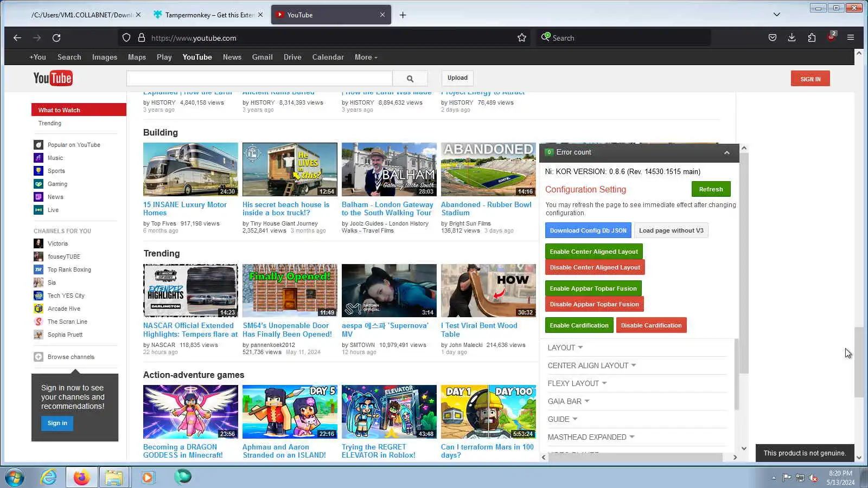Open File Explorer from taskbar
The height and width of the screenshot is (488, 868).
114,477
